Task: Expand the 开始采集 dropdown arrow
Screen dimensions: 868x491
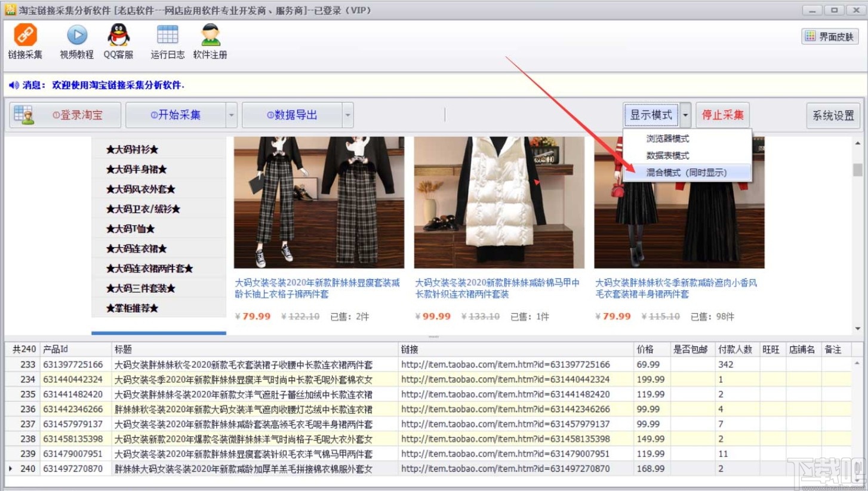Action: tap(232, 115)
